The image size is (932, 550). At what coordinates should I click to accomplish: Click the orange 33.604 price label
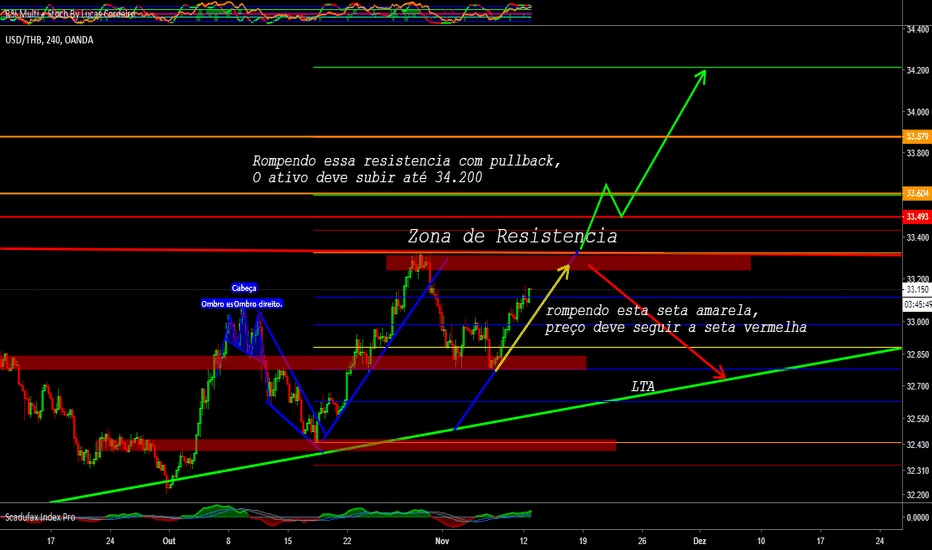(917, 193)
